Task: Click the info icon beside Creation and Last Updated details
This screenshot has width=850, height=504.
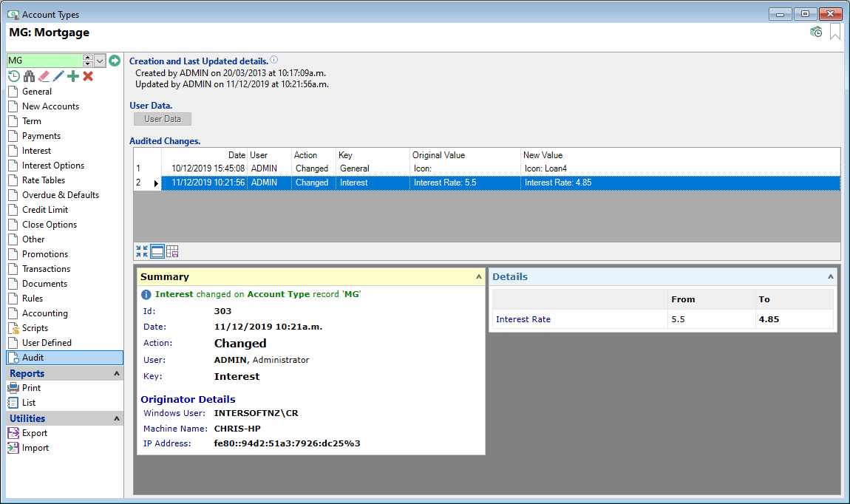Action: tap(273, 60)
